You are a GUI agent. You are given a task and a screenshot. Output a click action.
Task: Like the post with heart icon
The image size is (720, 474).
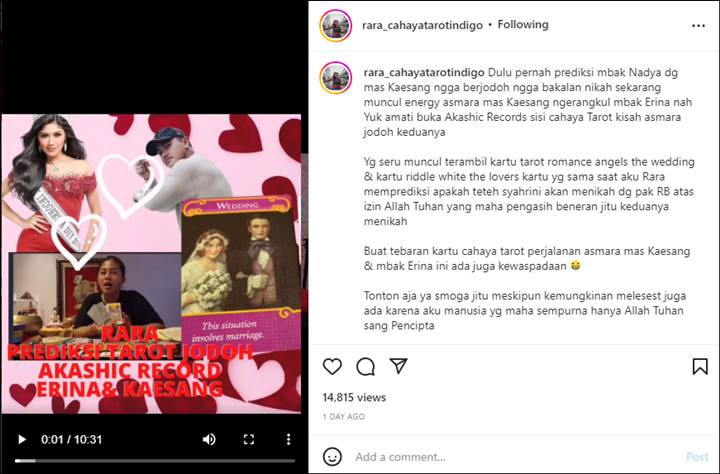pyautogui.click(x=332, y=366)
